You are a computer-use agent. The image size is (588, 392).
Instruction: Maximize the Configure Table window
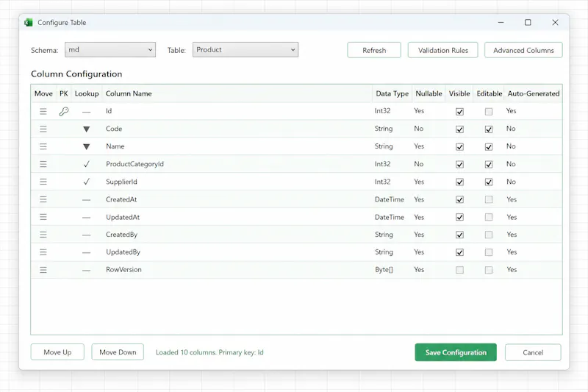click(528, 23)
